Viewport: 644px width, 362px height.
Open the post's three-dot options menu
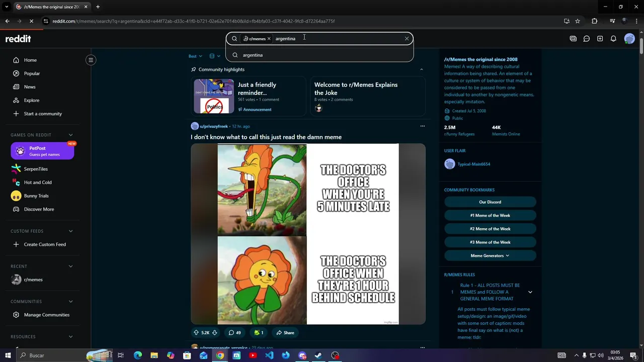(x=423, y=126)
